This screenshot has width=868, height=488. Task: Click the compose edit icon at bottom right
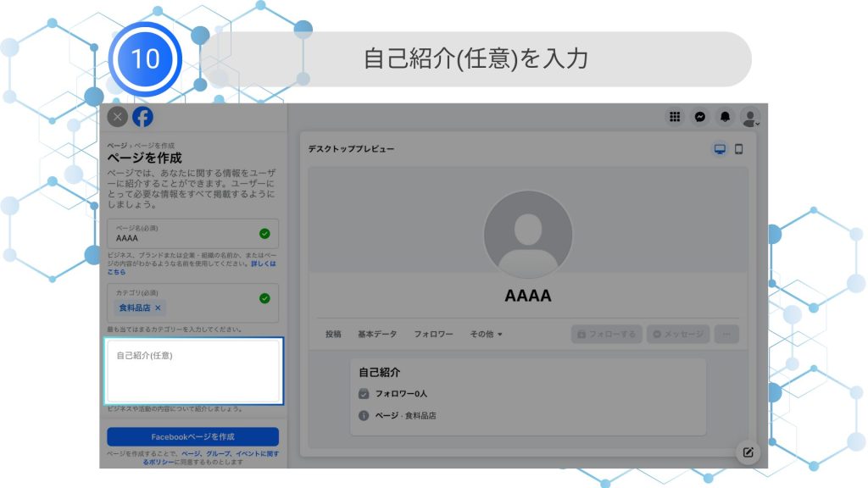point(748,452)
